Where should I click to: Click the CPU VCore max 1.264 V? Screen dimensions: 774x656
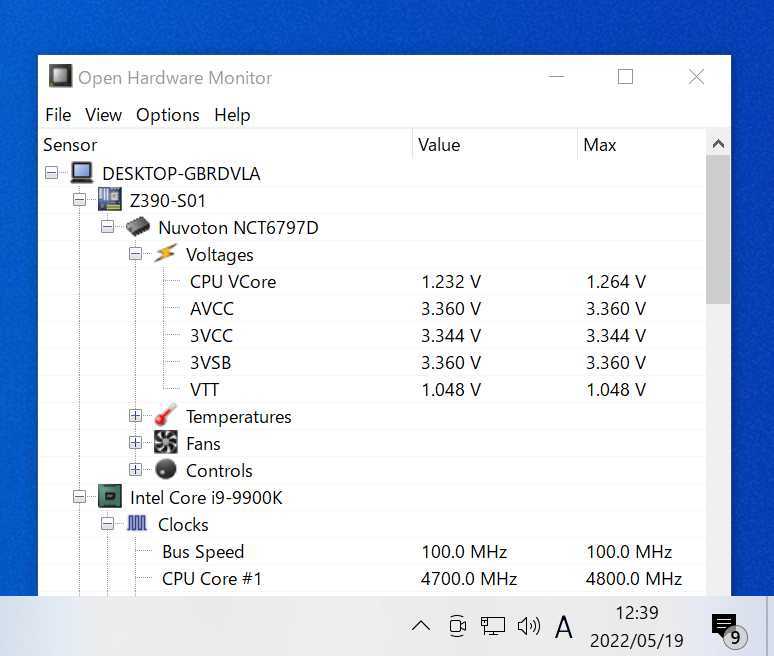click(x=616, y=282)
